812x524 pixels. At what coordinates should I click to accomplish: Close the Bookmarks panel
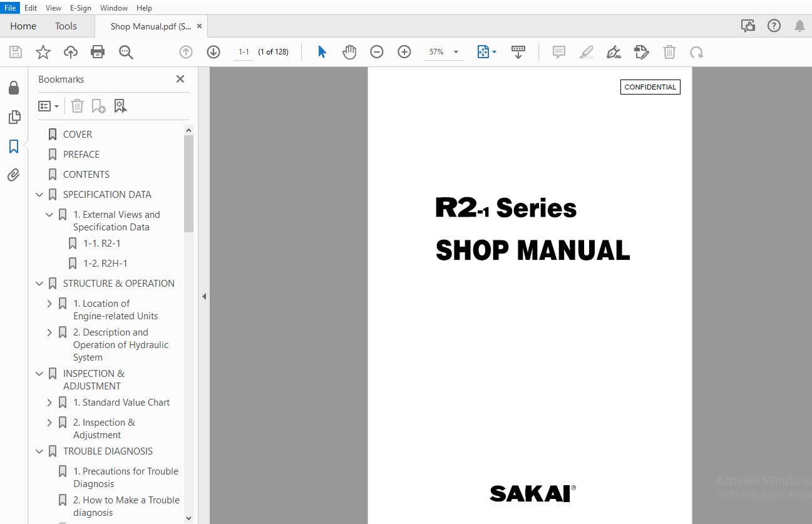[180, 79]
